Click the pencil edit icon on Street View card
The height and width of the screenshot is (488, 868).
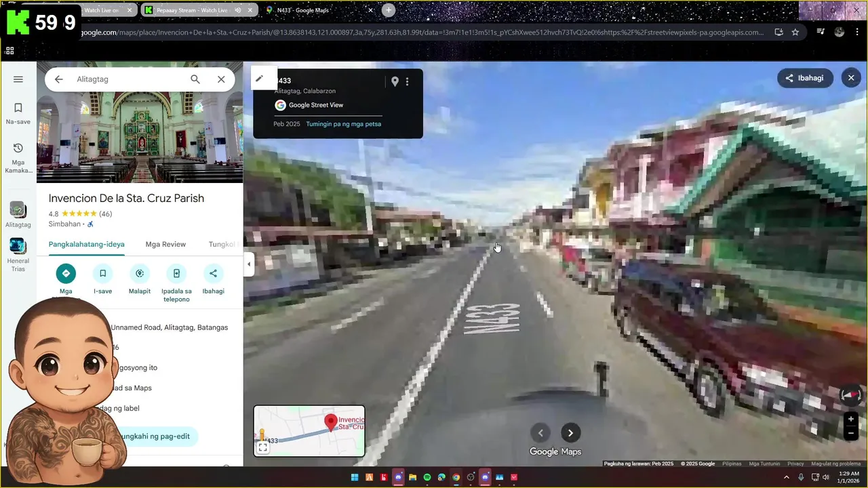(x=259, y=79)
